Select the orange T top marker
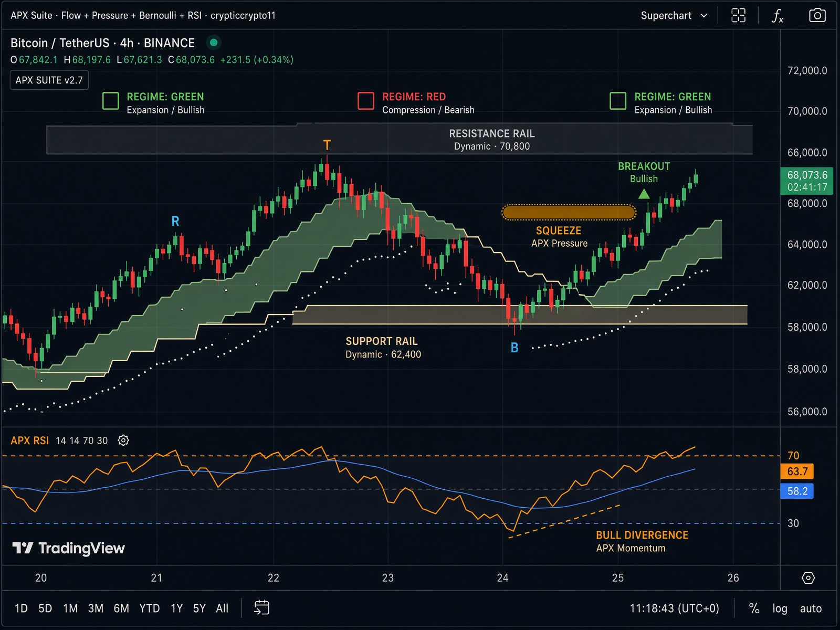Screen dimensions: 840x630 point(327,145)
